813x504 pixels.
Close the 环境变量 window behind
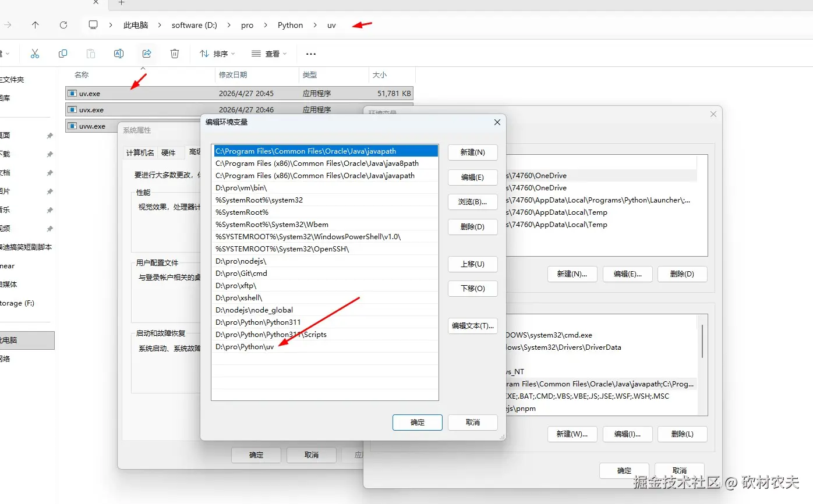[713, 114]
